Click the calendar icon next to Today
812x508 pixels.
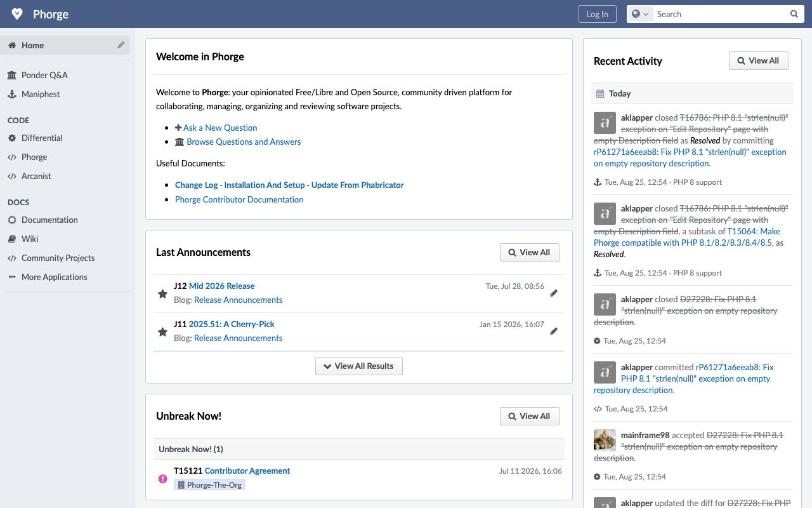point(600,93)
